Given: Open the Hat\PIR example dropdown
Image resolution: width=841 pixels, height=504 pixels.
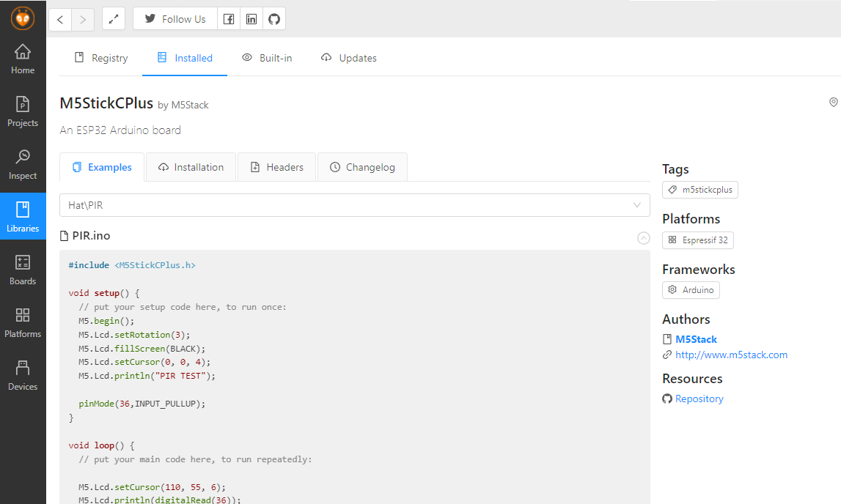Looking at the screenshot, I should pos(355,205).
